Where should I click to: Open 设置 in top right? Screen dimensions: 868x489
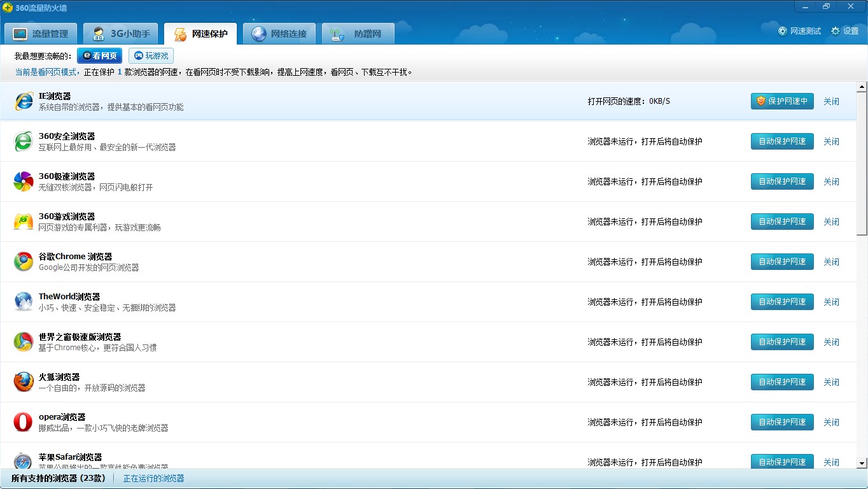[844, 31]
